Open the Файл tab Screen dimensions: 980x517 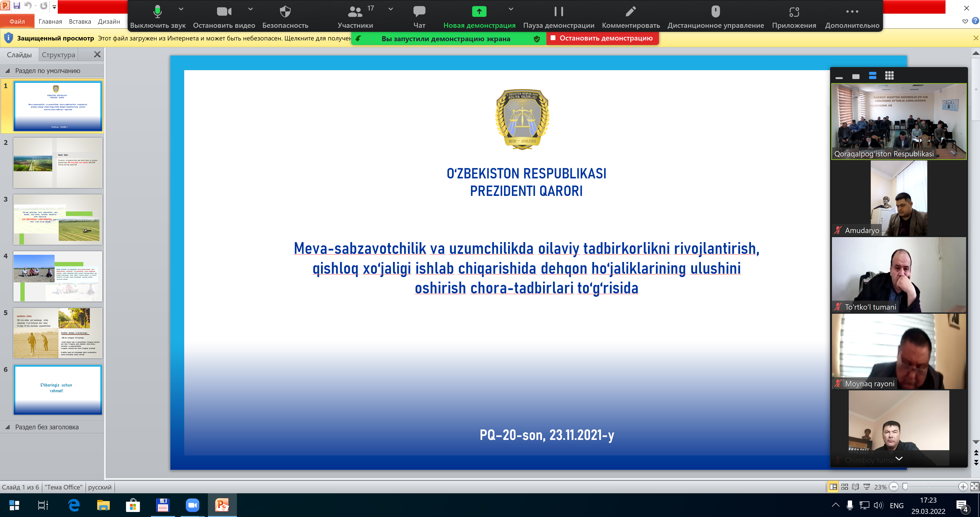pyautogui.click(x=17, y=21)
